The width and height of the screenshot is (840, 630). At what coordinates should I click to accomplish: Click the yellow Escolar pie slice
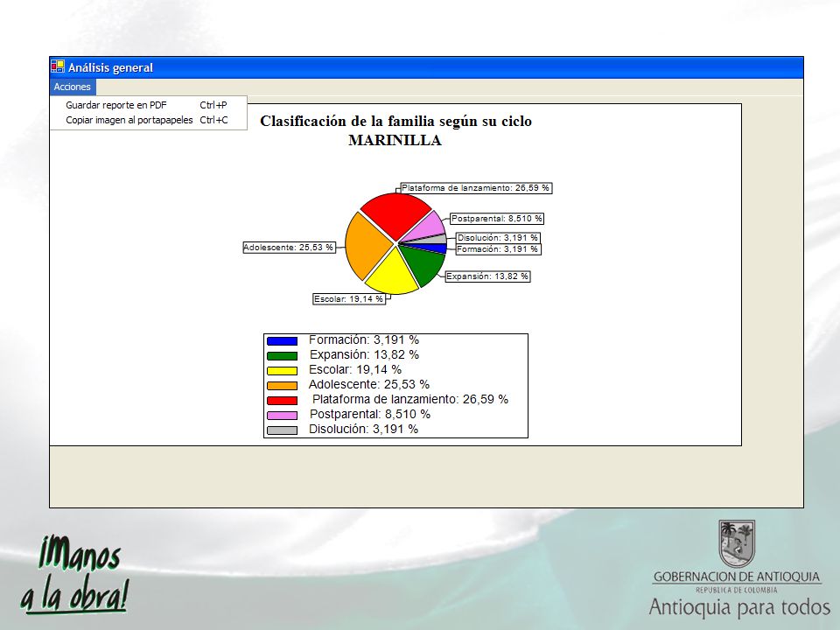pos(393,273)
